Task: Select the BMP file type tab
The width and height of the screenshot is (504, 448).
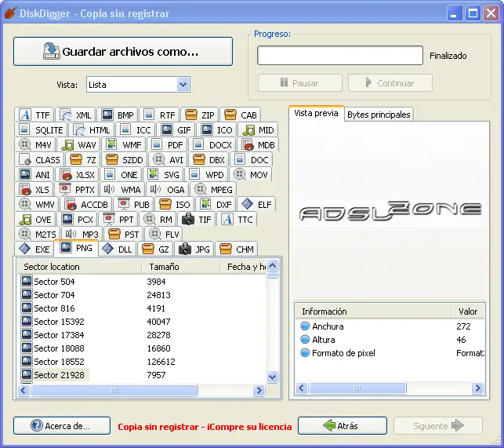Action: click(x=118, y=115)
